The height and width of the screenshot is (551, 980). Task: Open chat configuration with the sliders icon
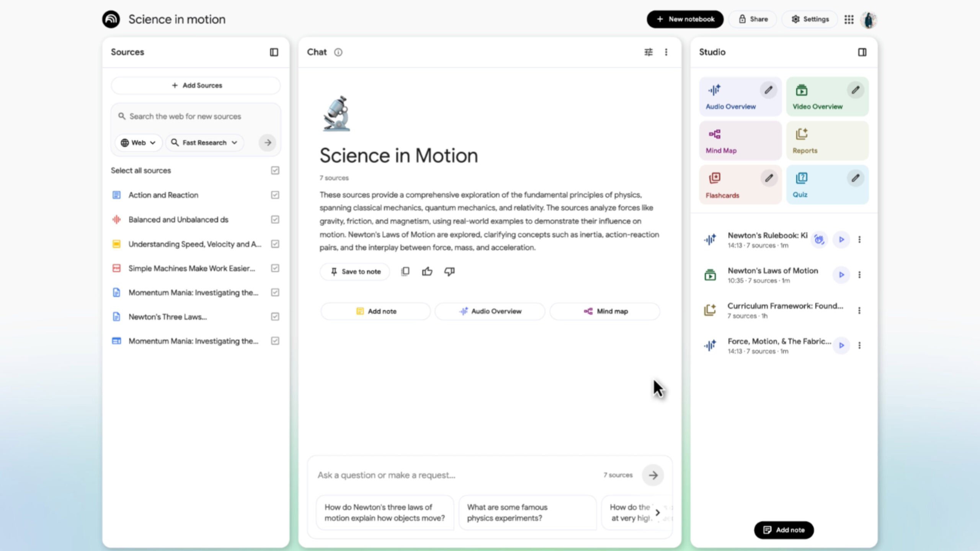pyautogui.click(x=648, y=52)
